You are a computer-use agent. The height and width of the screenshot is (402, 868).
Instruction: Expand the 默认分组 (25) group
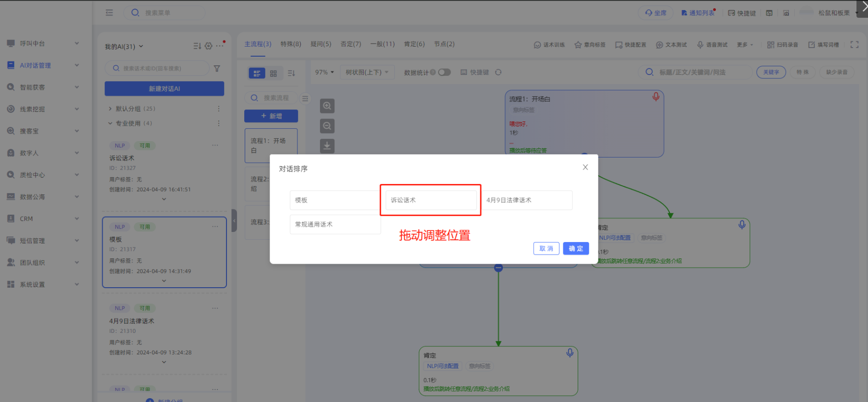(x=110, y=109)
